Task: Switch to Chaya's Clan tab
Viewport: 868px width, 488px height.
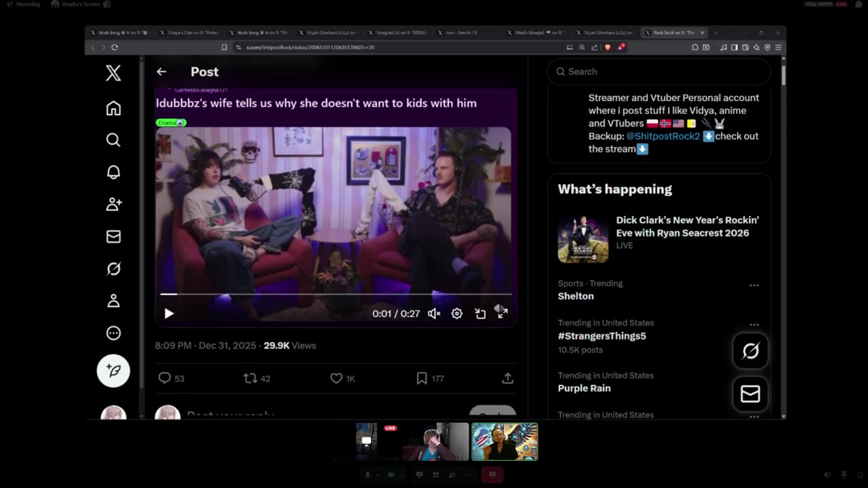Action: coord(190,33)
